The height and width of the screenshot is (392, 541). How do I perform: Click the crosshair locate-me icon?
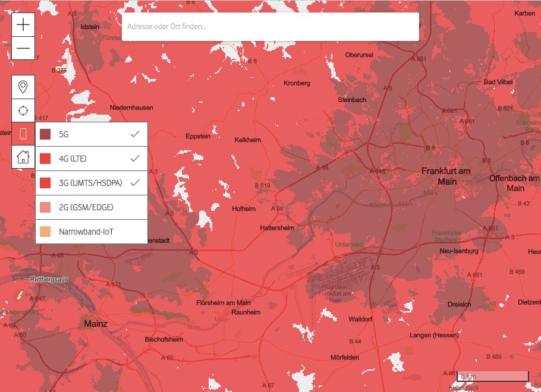point(23,110)
